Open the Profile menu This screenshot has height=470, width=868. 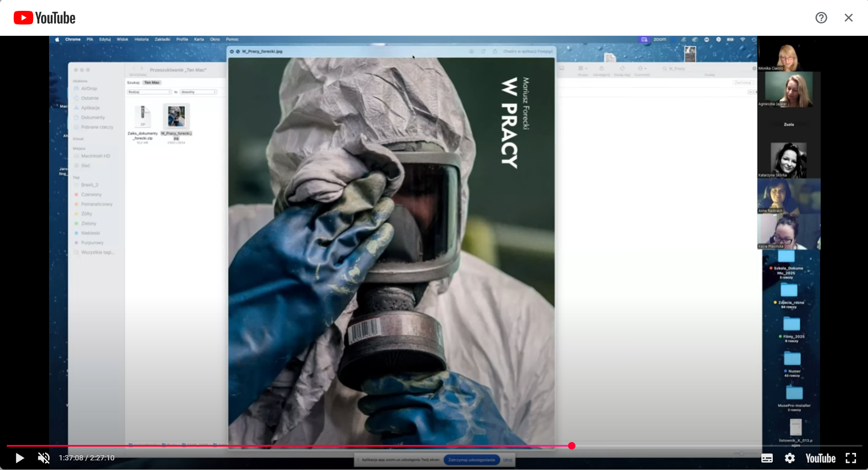pos(182,39)
